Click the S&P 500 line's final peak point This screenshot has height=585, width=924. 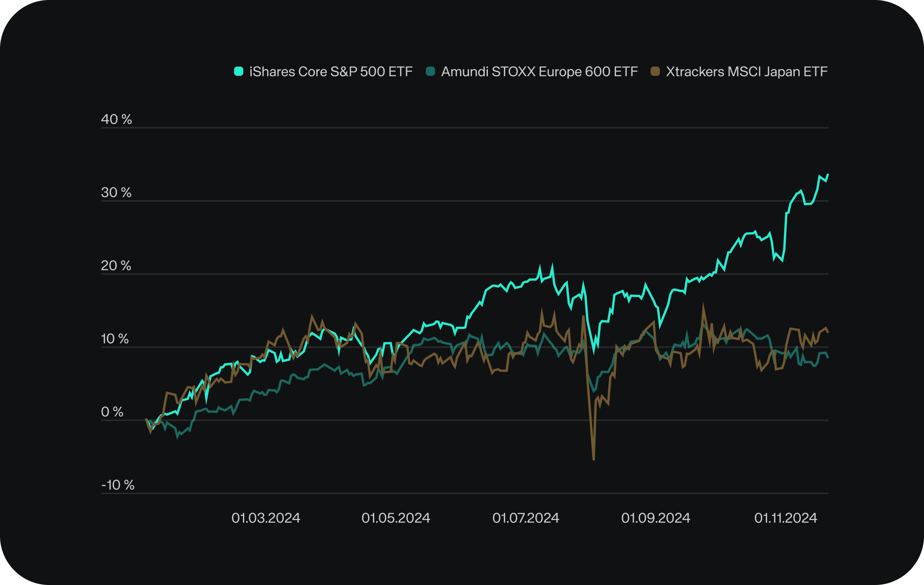coord(828,175)
